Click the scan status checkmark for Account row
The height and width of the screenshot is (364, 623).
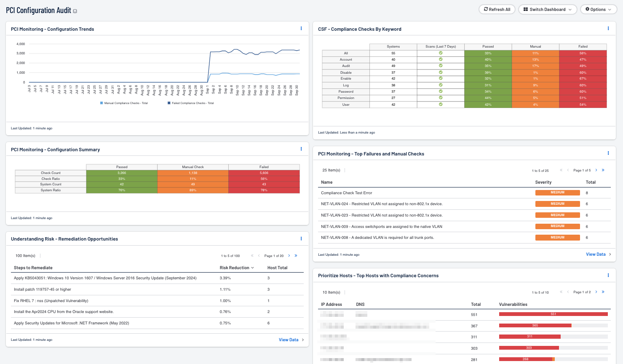[x=441, y=59]
